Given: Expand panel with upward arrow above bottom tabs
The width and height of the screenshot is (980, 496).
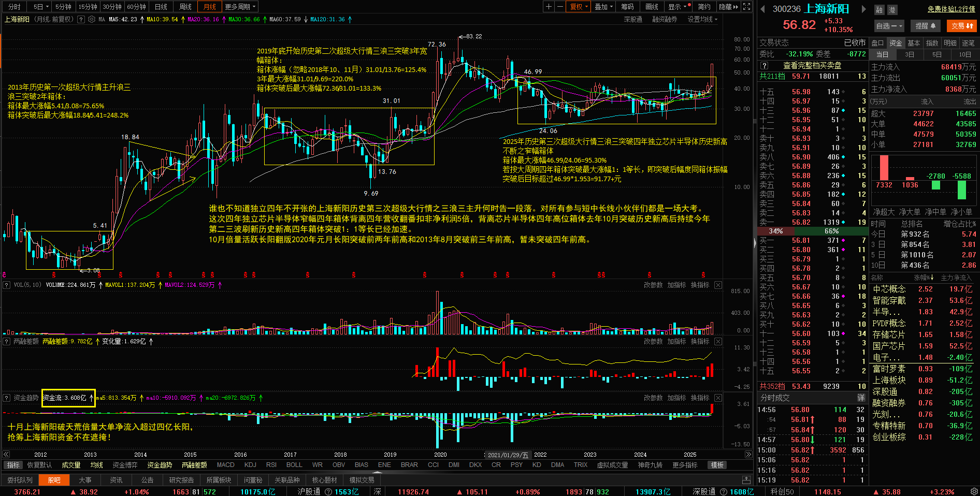Looking at the screenshot, I should pos(377,472).
